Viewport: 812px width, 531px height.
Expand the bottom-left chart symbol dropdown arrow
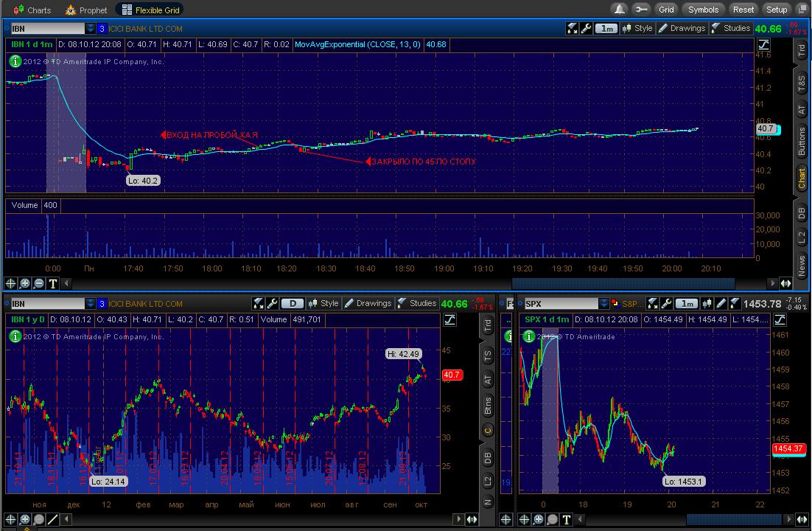coord(91,304)
